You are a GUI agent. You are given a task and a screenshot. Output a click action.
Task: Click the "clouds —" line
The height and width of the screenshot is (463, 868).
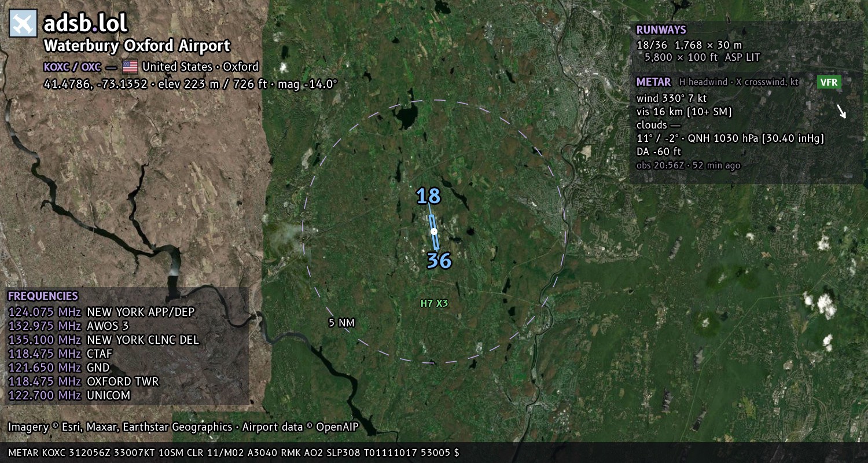pos(659,124)
